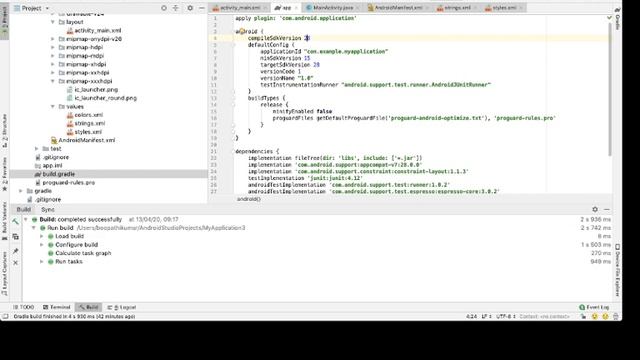Collapse the values folder
This screenshot has height=360, width=640.
pos(53,107)
